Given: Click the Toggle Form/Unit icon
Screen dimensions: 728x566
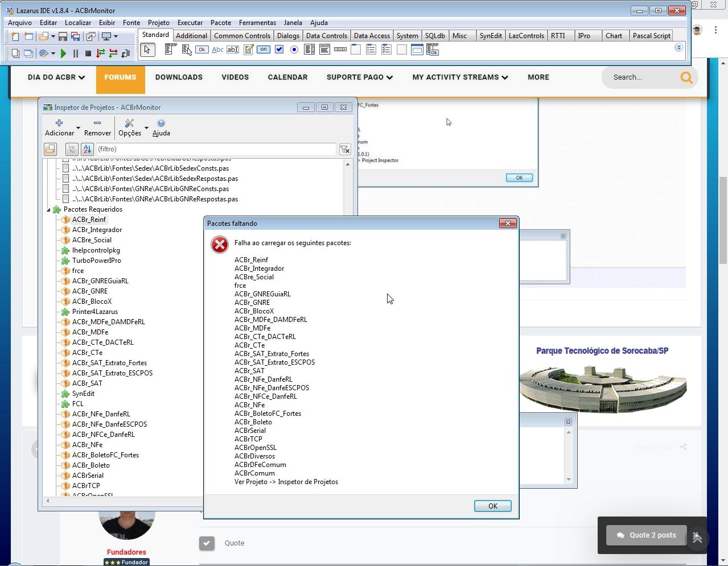Looking at the screenshot, I should tap(91, 36).
